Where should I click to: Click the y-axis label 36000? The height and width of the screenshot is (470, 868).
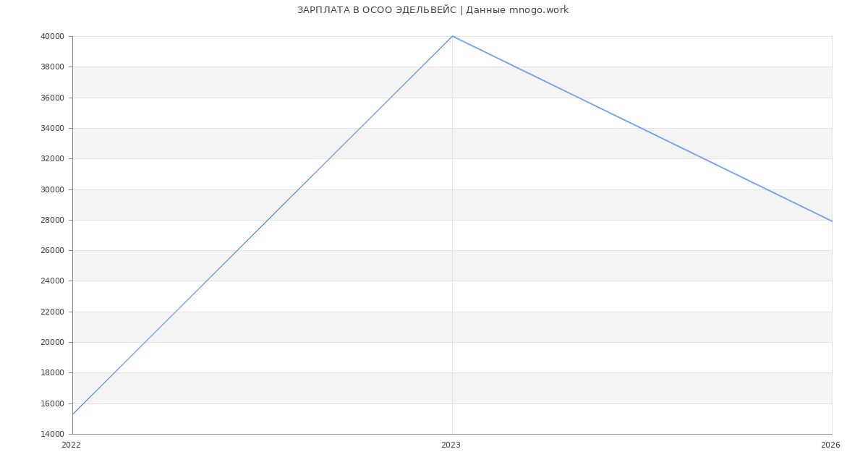coord(54,98)
